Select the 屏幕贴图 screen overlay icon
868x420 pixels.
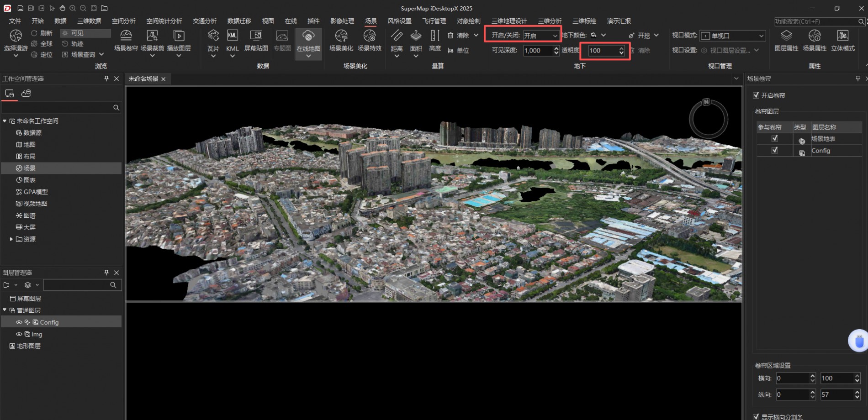pos(256,37)
